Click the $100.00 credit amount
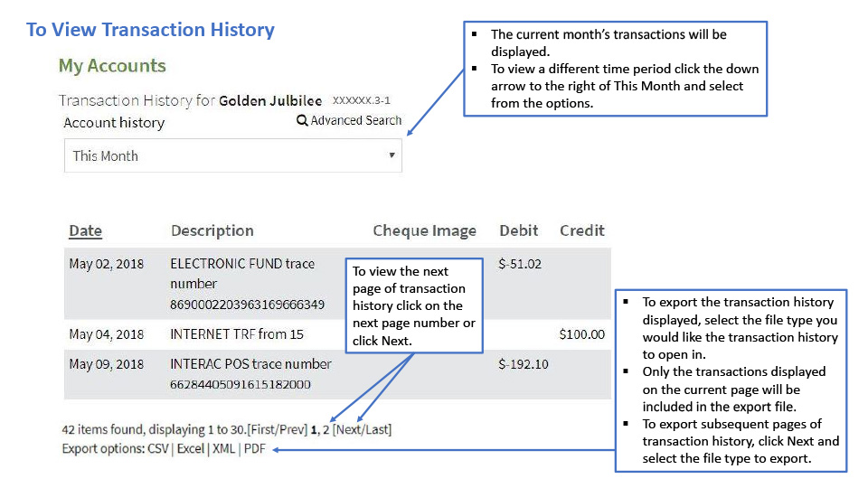Screen dimensions: 868x488 pos(581,334)
